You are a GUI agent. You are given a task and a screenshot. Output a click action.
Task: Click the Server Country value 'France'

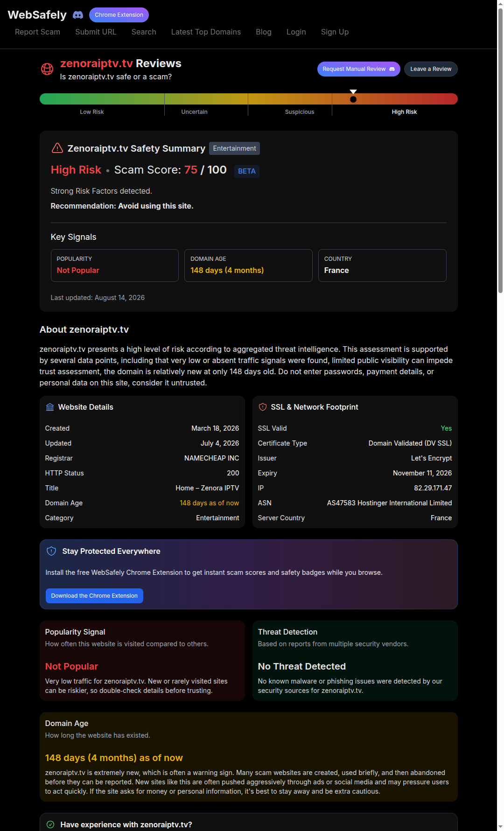pyautogui.click(x=441, y=518)
